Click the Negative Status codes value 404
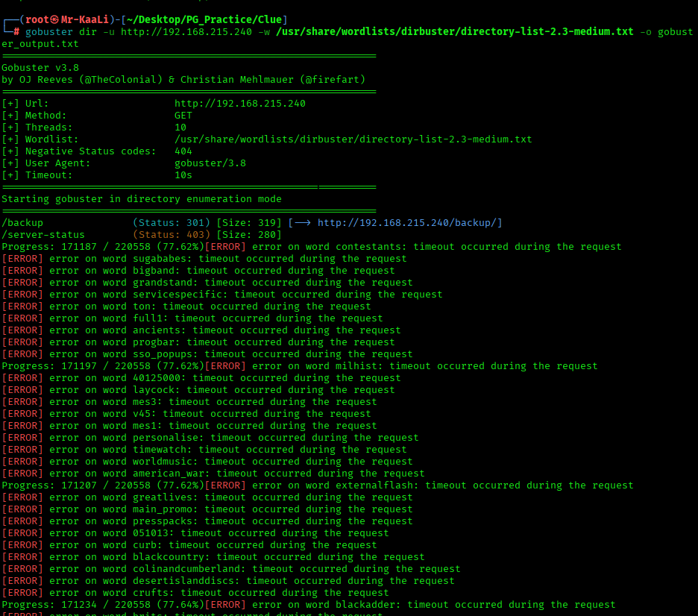Screen dimensions: 698x616 (183, 151)
